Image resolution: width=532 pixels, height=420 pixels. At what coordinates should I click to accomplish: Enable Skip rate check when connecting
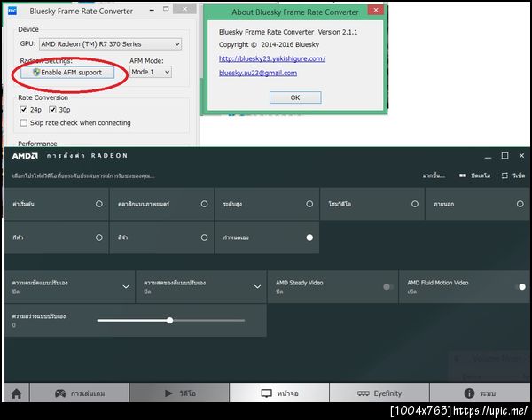(23, 122)
